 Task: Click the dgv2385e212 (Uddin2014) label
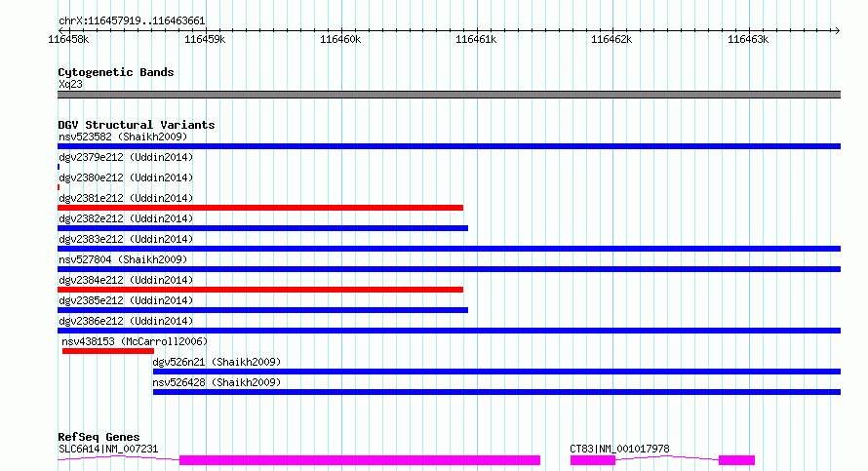(126, 300)
